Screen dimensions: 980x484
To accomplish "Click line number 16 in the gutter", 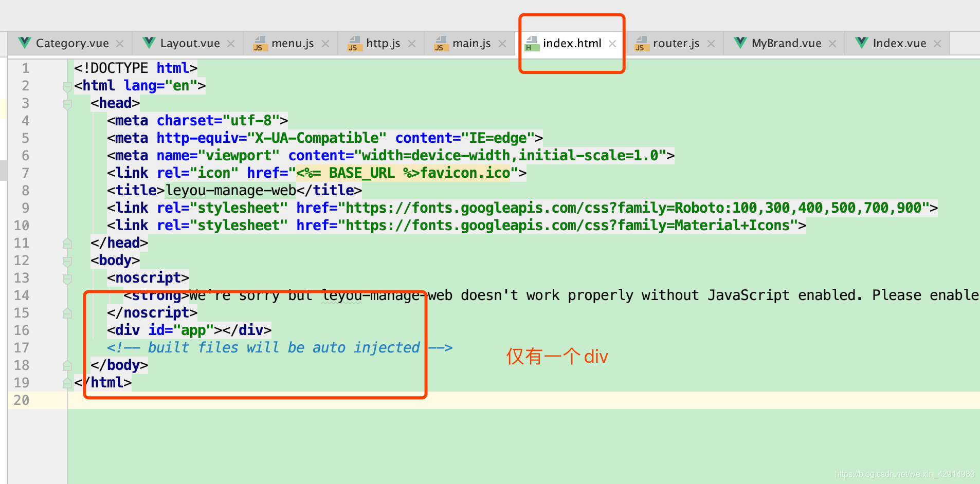I will pos(22,330).
